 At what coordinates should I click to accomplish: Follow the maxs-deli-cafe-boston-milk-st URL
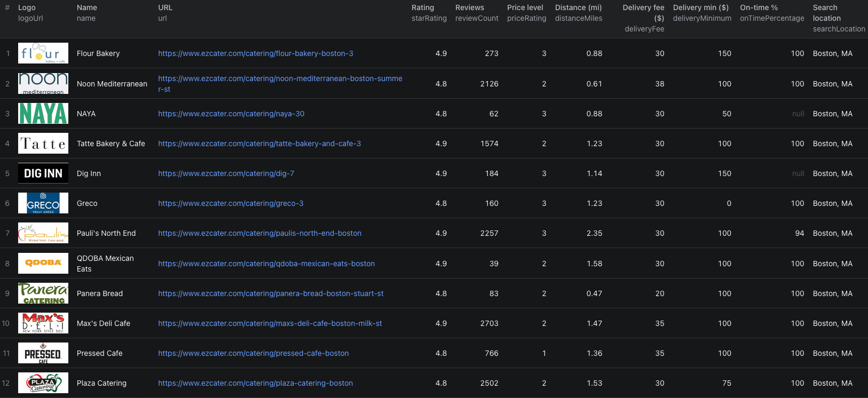(270, 323)
